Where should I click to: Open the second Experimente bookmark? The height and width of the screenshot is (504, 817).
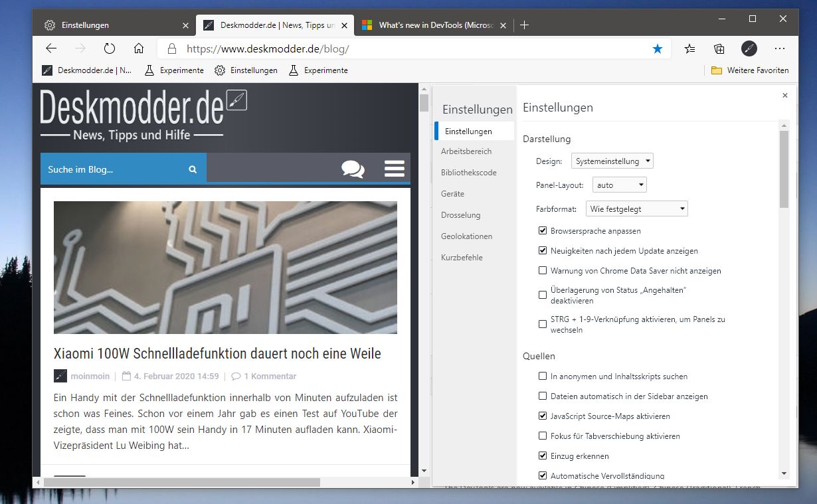318,70
